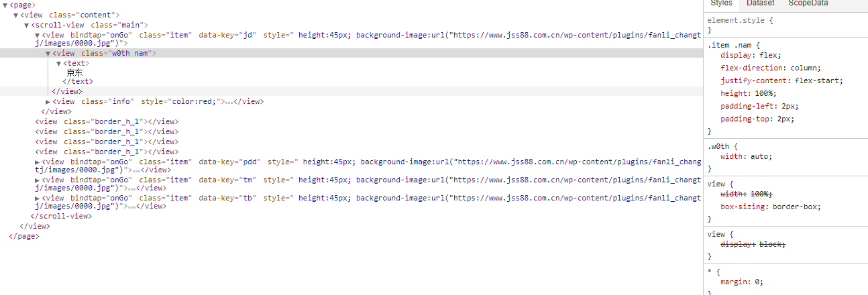868x295 pixels.
Task: Click the struck-through display: block declaration
Action: tap(753, 244)
